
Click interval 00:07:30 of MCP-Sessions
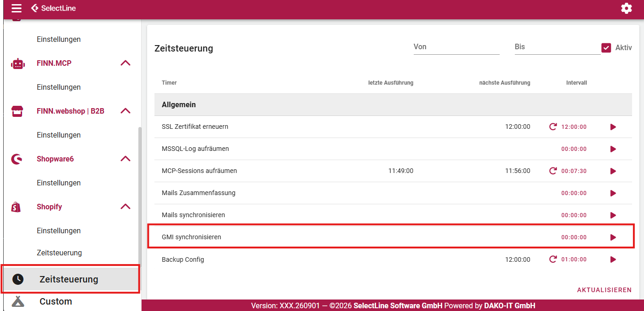click(x=574, y=171)
